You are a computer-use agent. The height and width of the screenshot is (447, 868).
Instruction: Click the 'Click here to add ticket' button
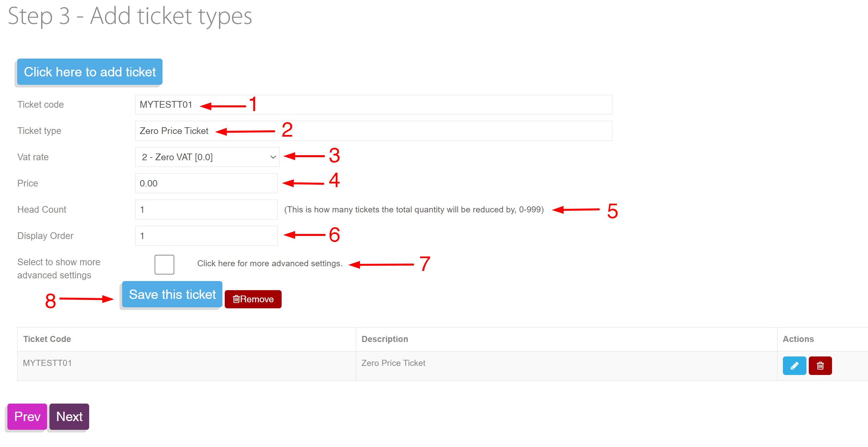click(89, 72)
